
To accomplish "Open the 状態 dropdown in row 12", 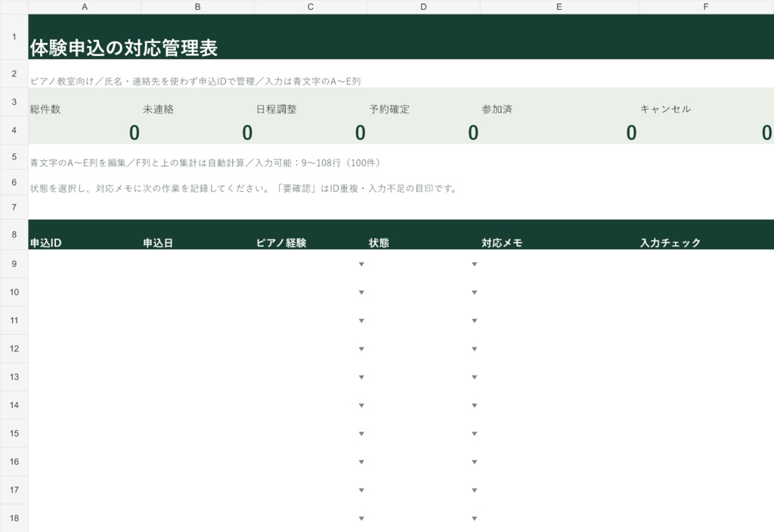I will pos(475,349).
